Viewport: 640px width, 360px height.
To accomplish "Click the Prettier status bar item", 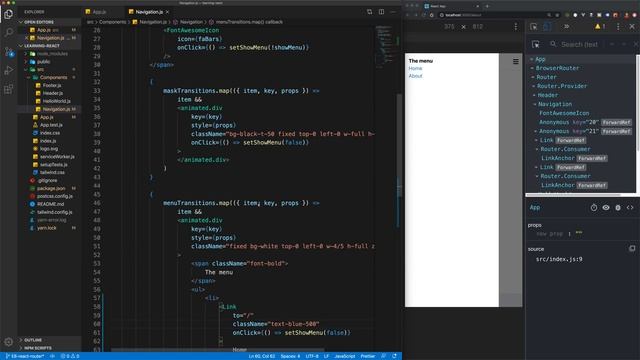I will coord(367,356).
